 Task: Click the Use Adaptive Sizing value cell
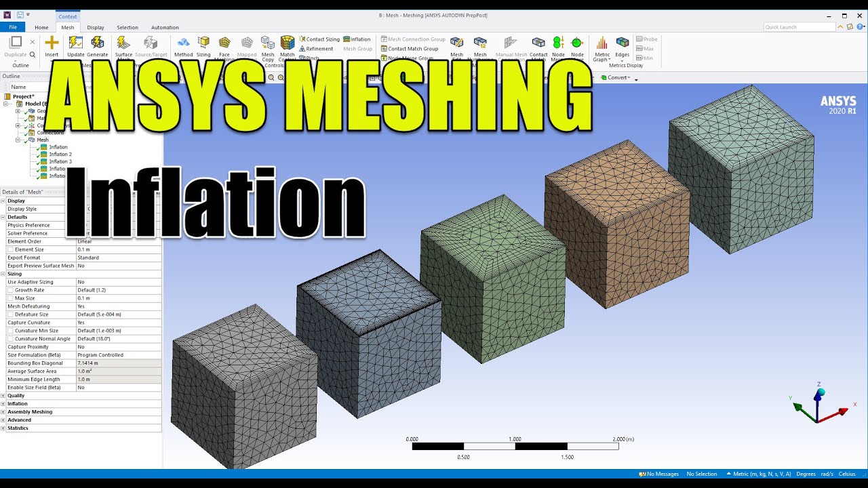119,282
